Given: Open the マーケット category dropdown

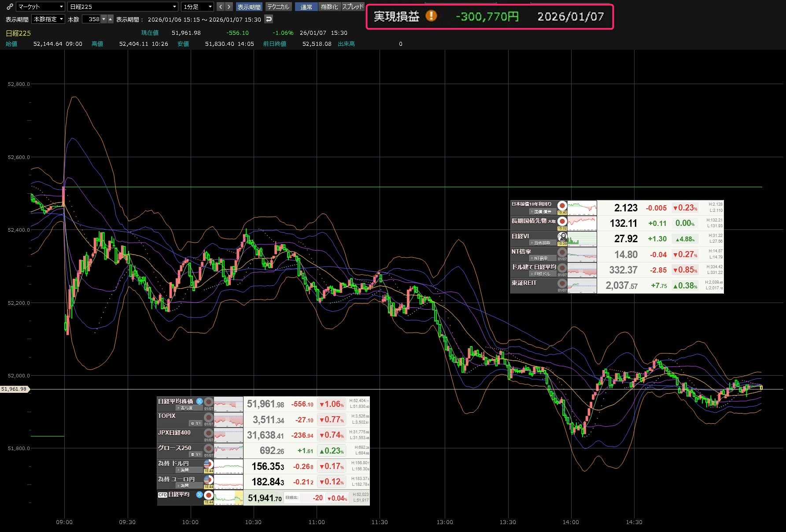Looking at the screenshot, I should coord(41,7).
